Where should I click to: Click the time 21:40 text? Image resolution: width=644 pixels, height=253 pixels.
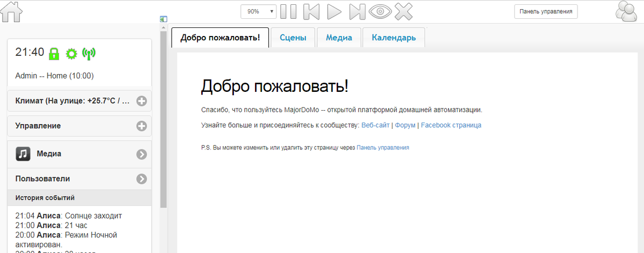pyautogui.click(x=30, y=52)
